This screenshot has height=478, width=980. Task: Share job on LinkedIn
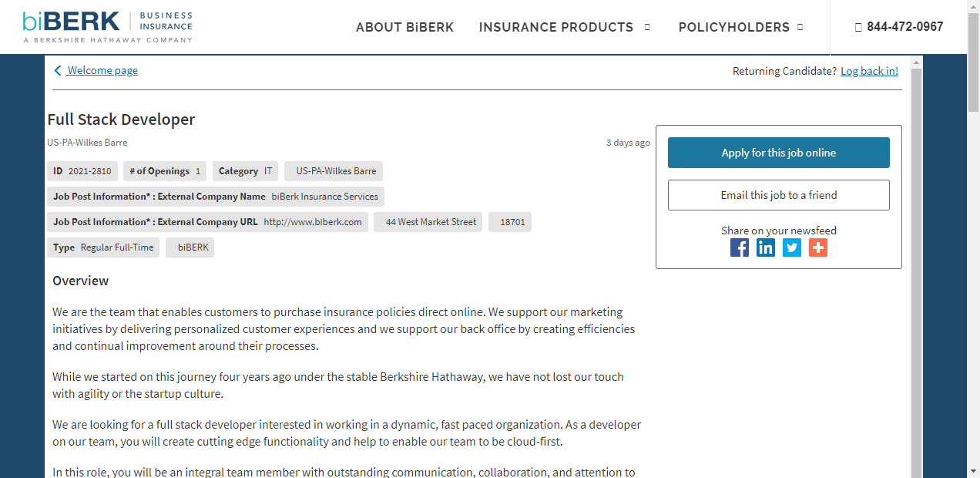[x=766, y=247]
